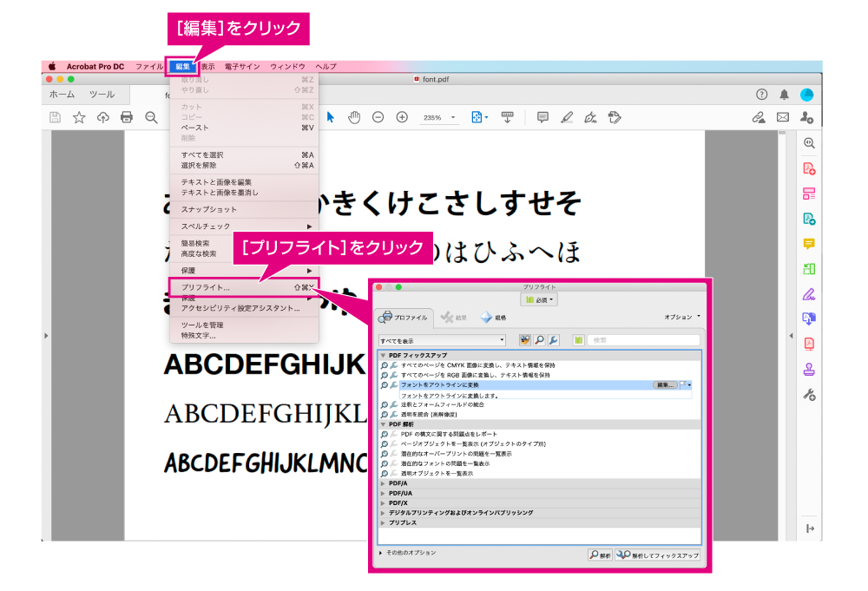Click profile selection icon in Preflight toolbar

(525, 340)
